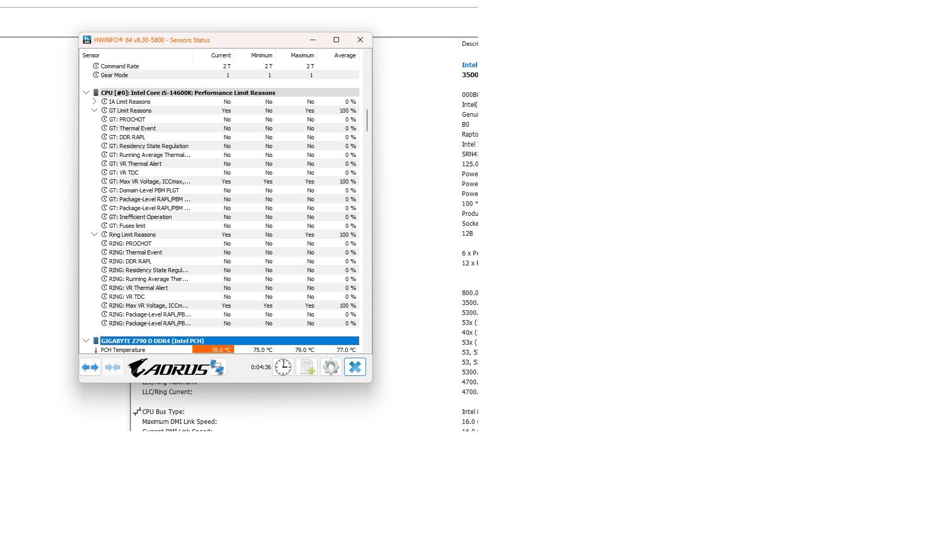The height and width of the screenshot is (560, 940).
Task: Start logging with the sheet plus icon
Action: coord(307,367)
